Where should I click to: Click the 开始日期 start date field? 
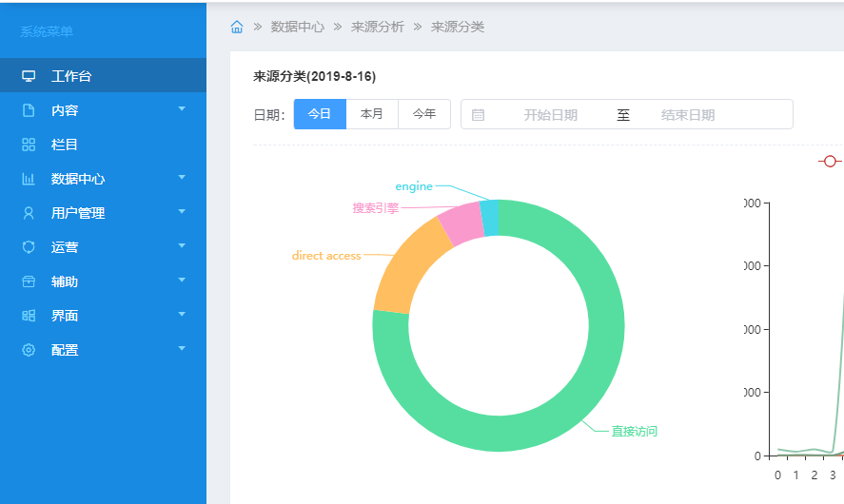pyautogui.click(x=550, y=115)
